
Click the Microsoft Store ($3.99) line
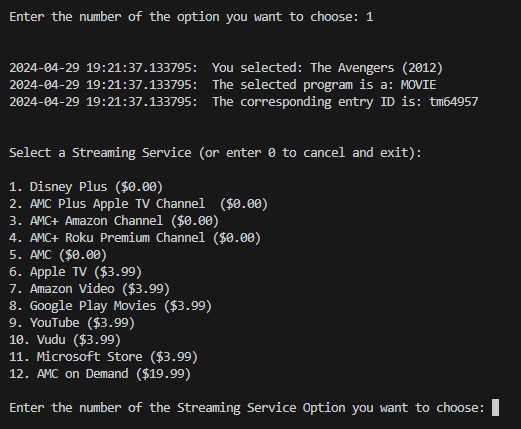[104, 357]
